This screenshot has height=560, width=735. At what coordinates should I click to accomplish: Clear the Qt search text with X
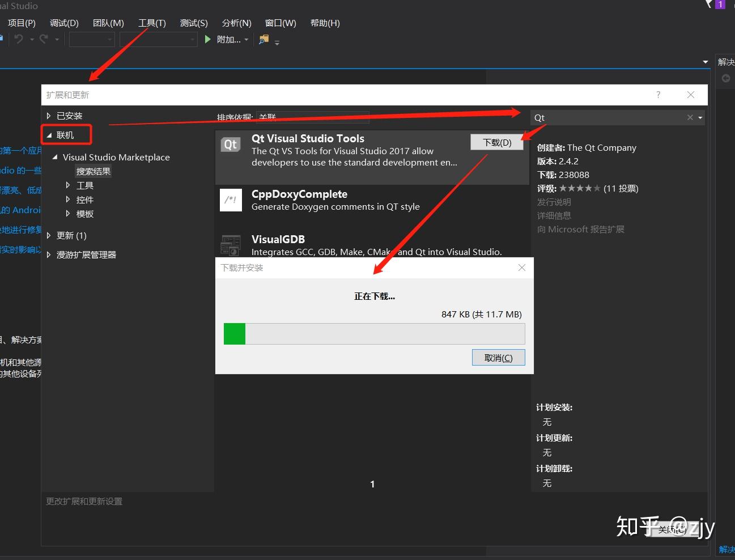coord(690,117)
